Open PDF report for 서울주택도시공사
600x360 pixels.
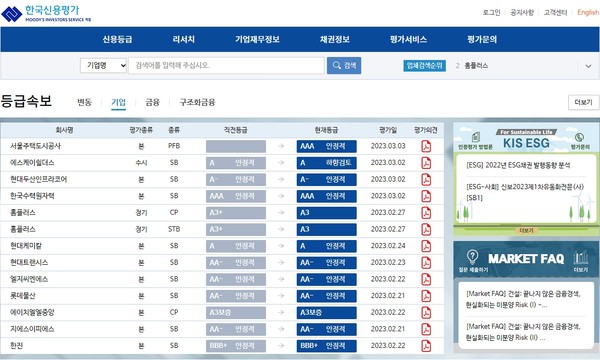[426, 146]
